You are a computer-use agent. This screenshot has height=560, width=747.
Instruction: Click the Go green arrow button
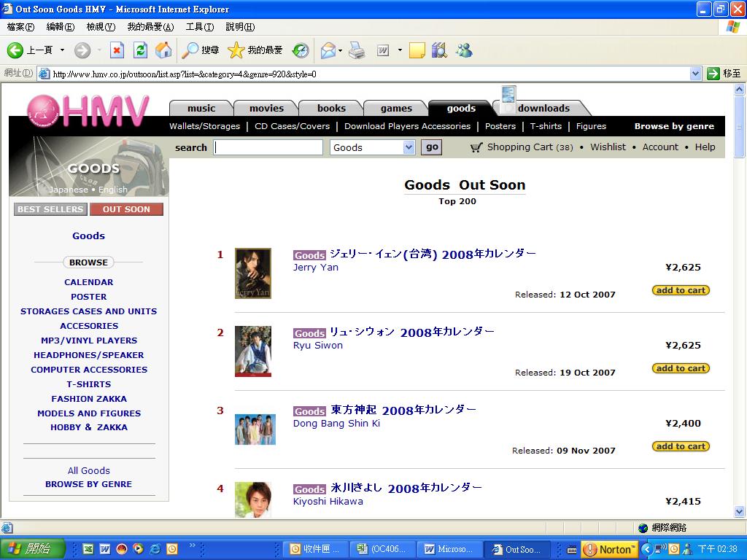click(713, 74)
